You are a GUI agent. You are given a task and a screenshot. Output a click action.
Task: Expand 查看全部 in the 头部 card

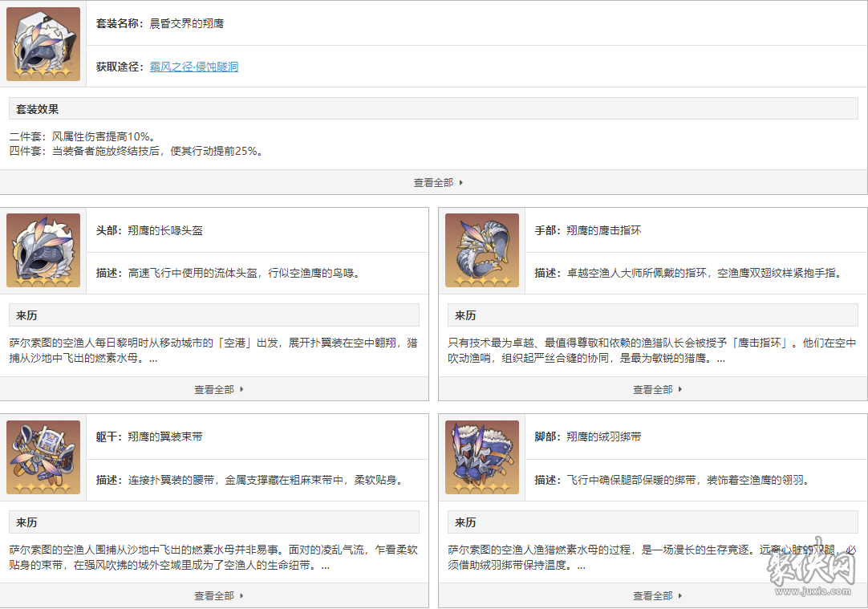(219, 390)
